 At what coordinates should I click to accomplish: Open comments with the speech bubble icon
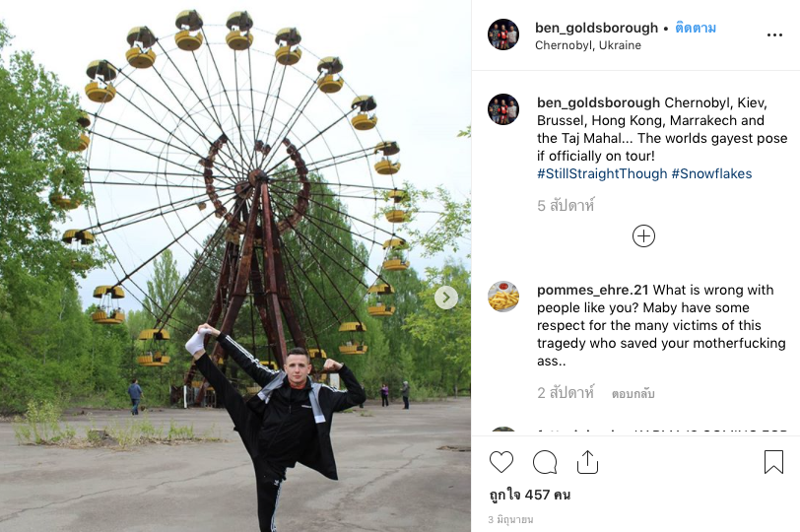pos(545,462)
